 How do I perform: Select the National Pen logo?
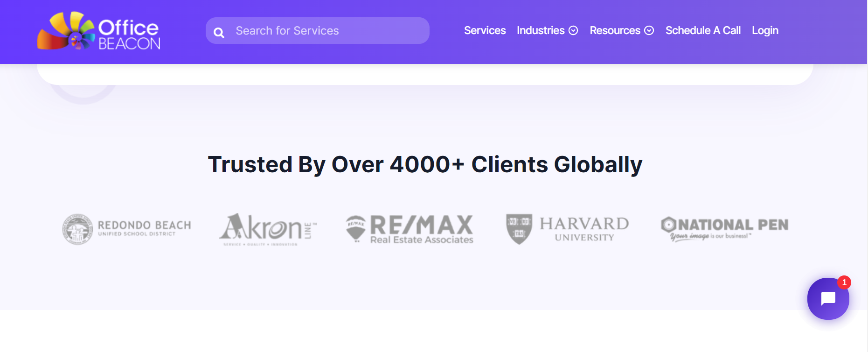(x=724, y=229)
